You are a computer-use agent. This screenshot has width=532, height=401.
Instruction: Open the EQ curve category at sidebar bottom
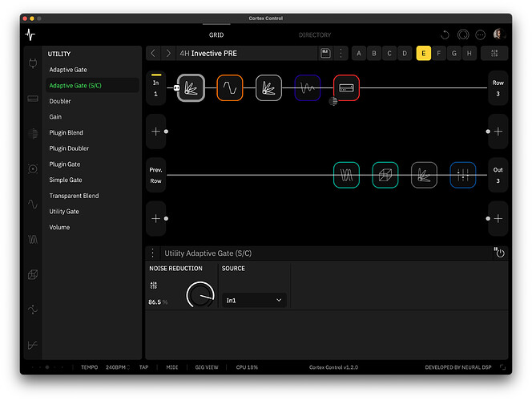(x=33, y=345)
